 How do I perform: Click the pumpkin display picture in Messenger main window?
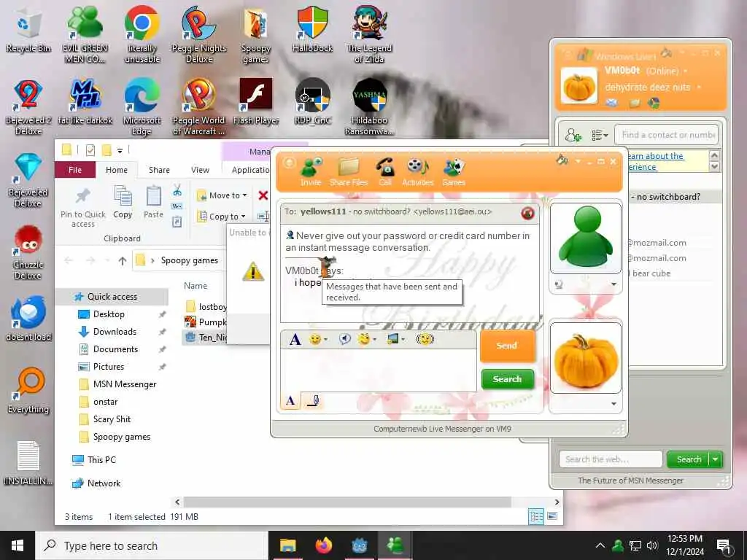point(578,86)
